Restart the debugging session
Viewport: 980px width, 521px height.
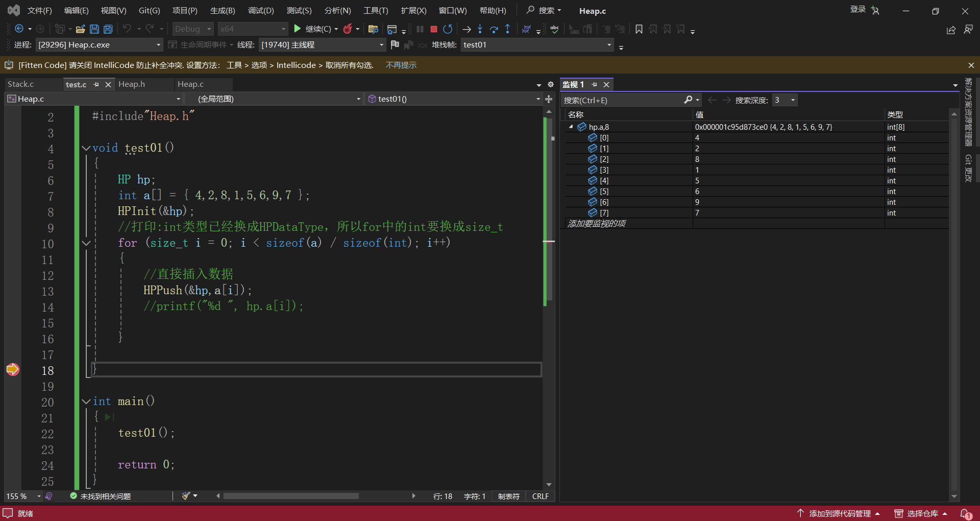(448, 29)
